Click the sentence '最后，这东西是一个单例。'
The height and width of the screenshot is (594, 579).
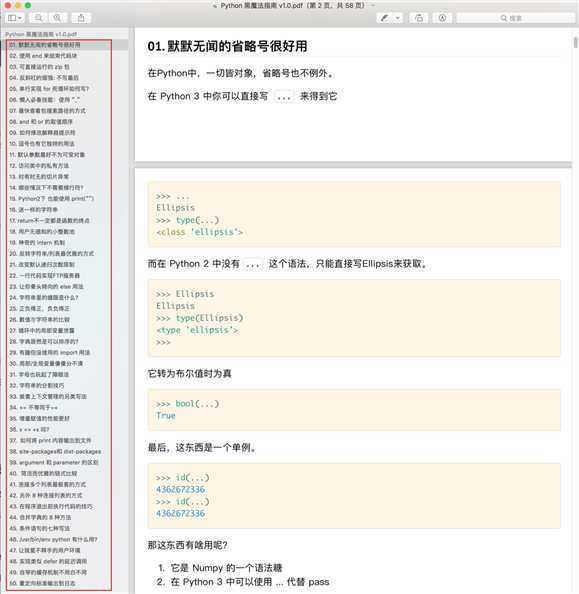point(203,447)
